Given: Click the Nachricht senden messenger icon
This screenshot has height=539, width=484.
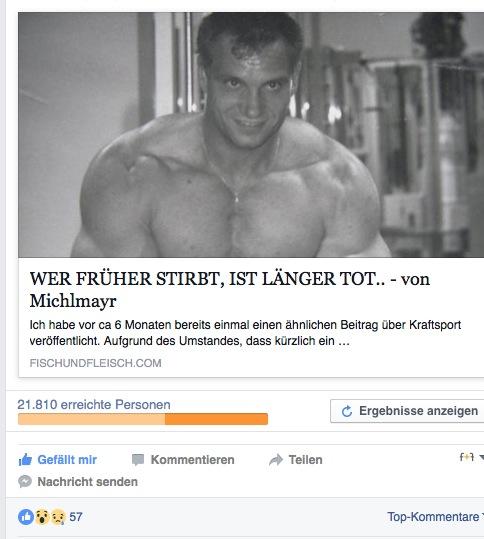Looking at the screenshot, I should [x=25, y=482].
